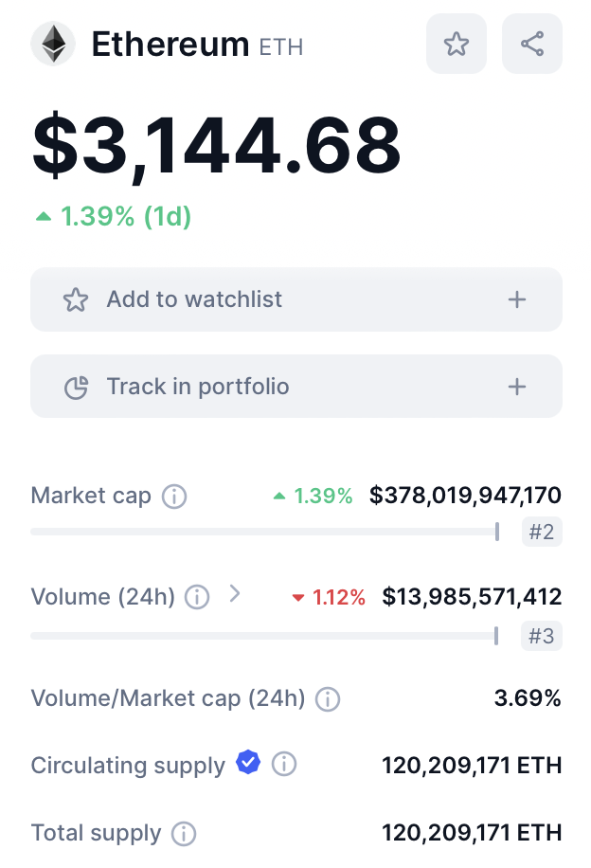This screenshot has width=591, height=868.
Task: Click Volume (24h) info icon
Action: (197, 597)
